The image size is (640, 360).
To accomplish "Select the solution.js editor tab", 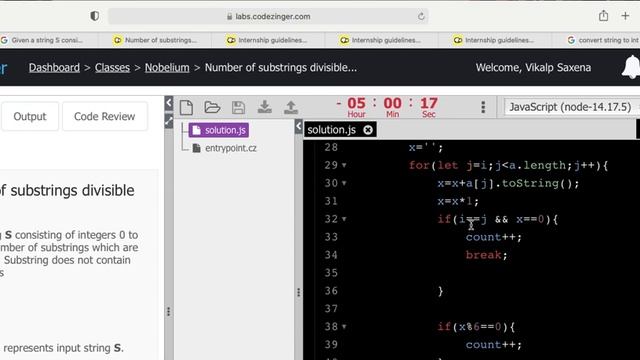I will [340, 130].
